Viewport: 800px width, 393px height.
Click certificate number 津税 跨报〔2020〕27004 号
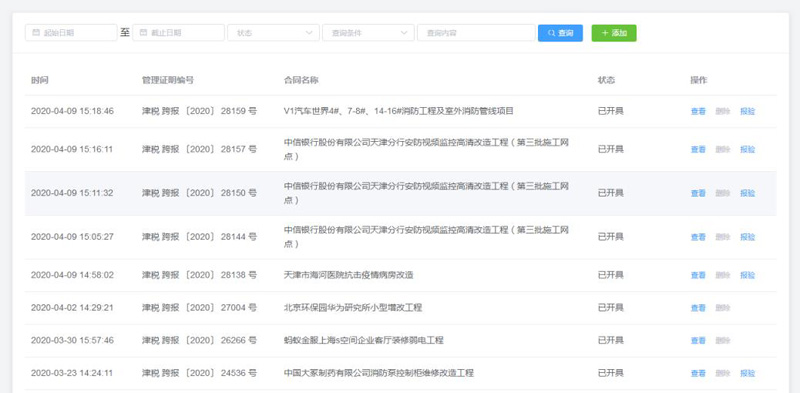(x=199, y=307)
